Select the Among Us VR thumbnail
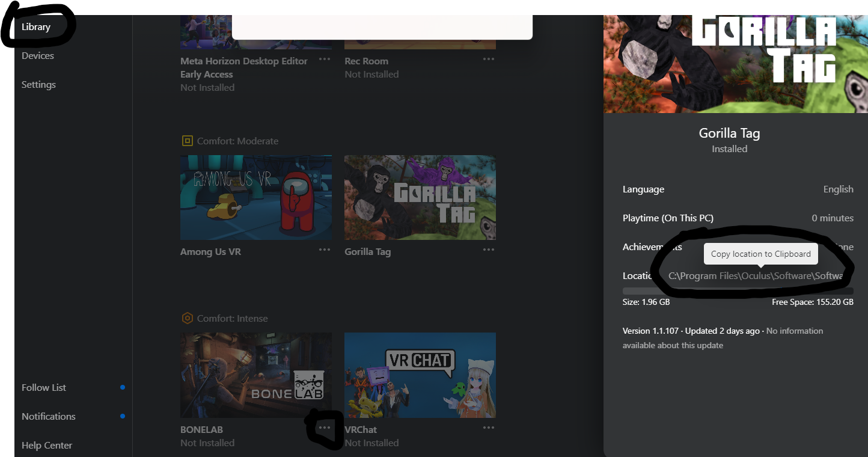The image size is (868, 457). (256, 197)
